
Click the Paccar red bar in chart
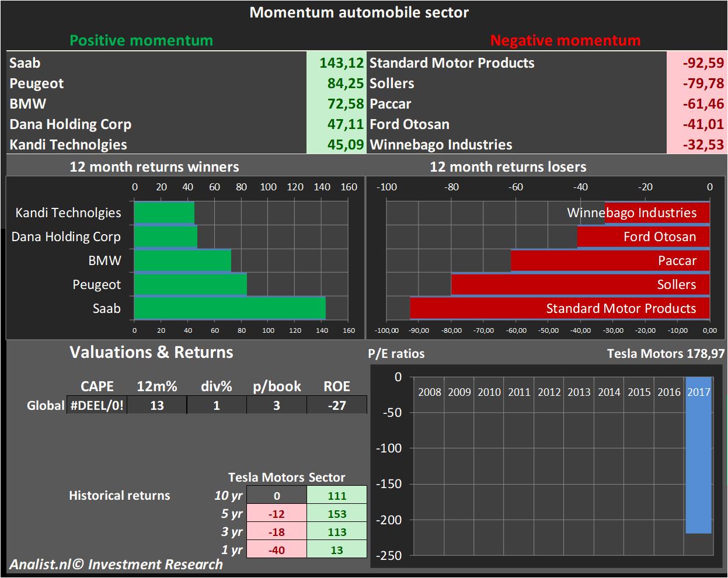click(x=610, y=260)
